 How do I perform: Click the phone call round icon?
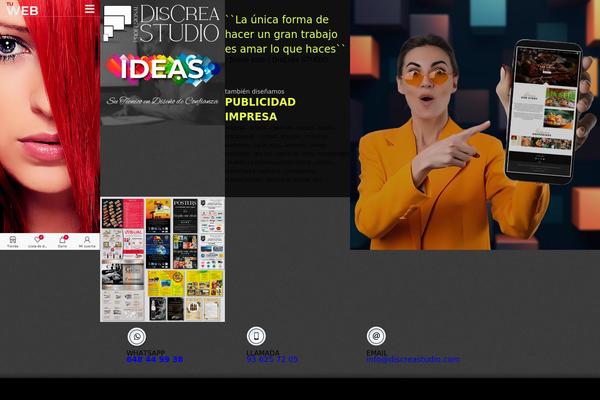coord(256,336)
